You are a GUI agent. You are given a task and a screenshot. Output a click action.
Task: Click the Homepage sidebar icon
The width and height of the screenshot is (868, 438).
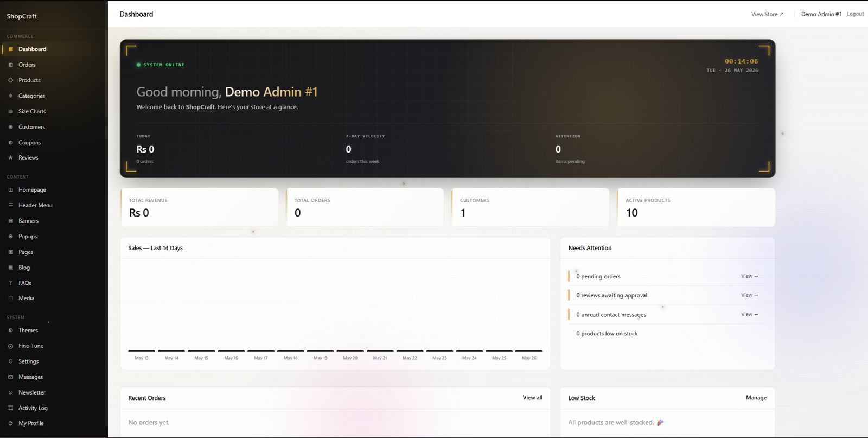(x=10, y=190)
